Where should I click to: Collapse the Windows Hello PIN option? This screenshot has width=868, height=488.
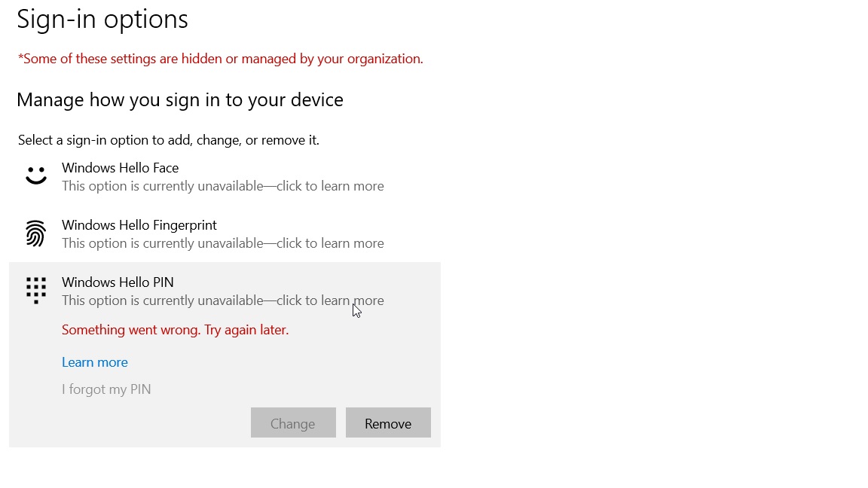coord(225,291)
